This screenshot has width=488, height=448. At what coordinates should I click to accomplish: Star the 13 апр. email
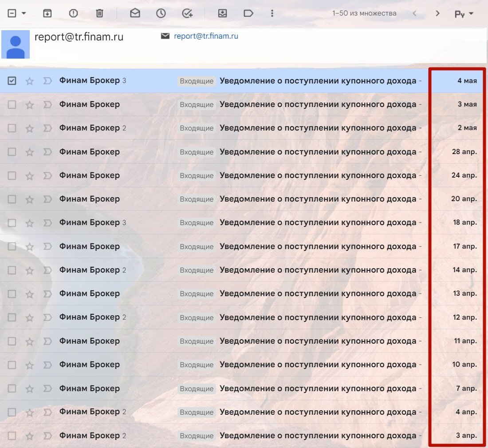click(x=30, y=294)
